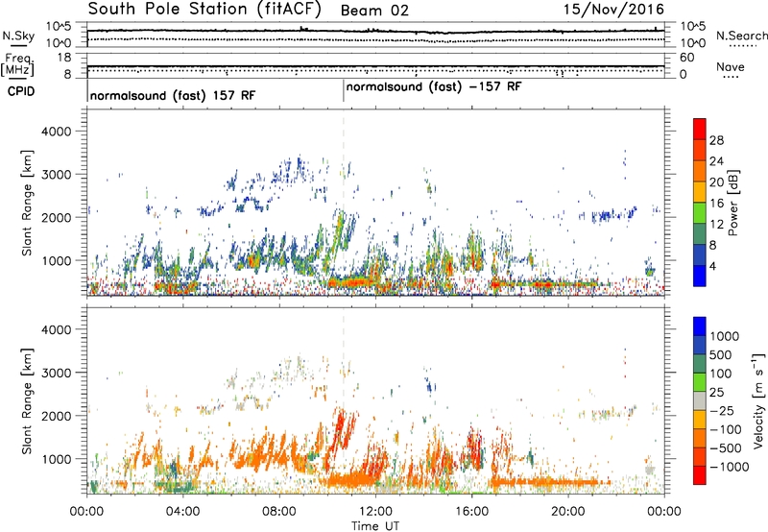Pick the red top segment of Power colorbar
The width and height of the screenshot is (768, 532).
coord(700,129)
